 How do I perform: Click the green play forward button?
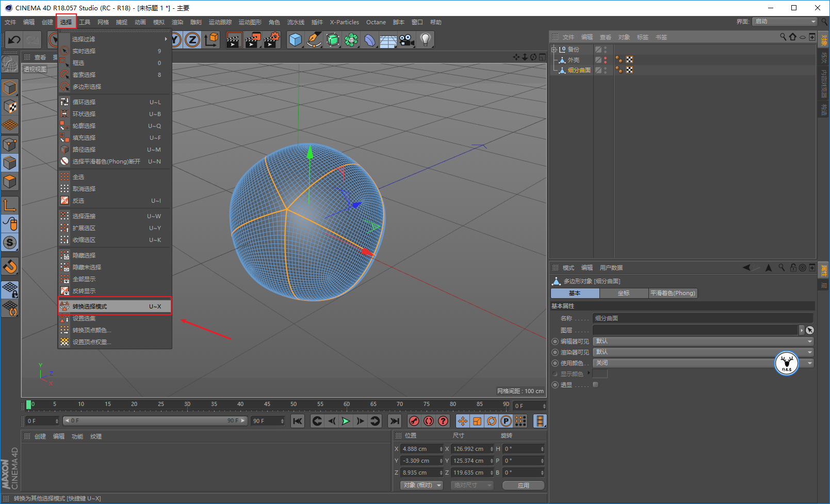coord(346,421)
